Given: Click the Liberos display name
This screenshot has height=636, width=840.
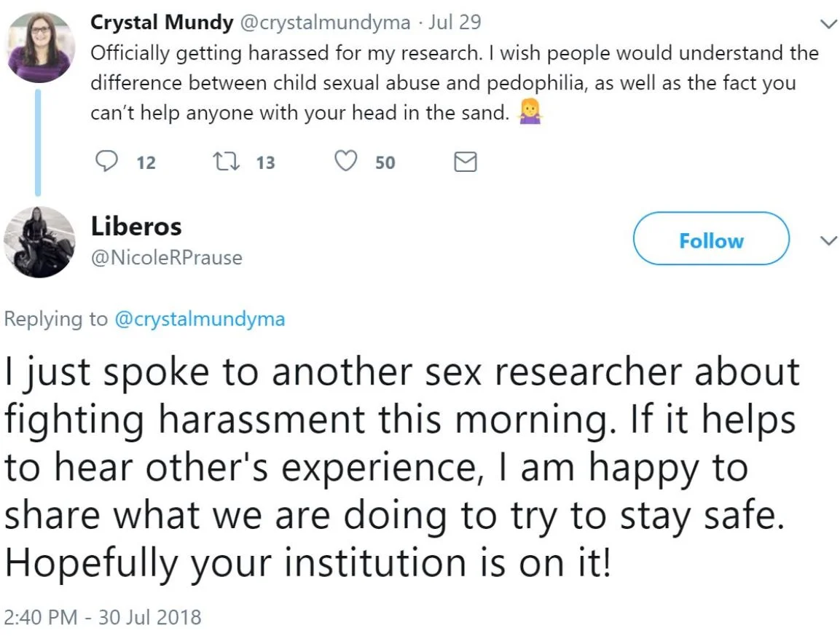Looking at the screenshot, I should (x=136, y=227).
